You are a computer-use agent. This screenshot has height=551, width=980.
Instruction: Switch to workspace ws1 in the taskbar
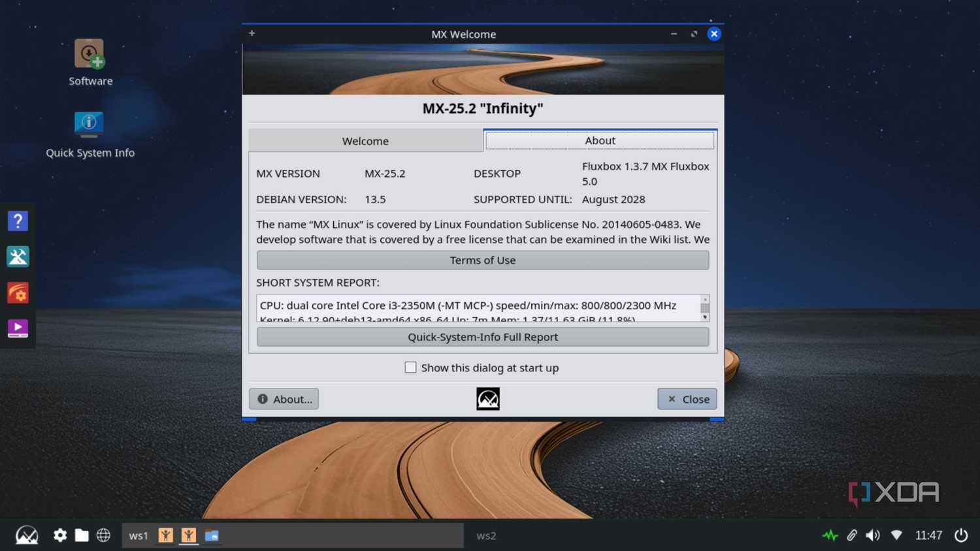pyautogui.click(x=139, y=535)
